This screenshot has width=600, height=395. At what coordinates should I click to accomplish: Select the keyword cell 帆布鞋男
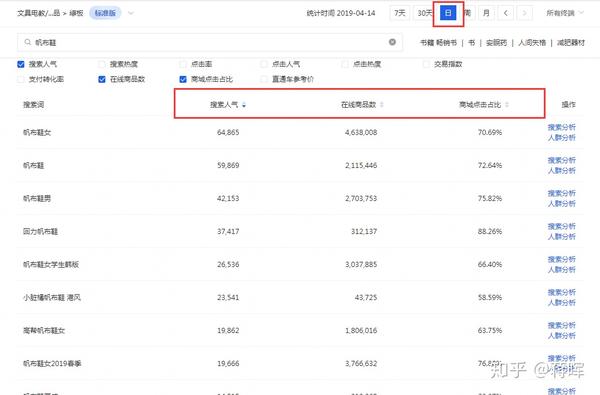click(x=37, y=198)
